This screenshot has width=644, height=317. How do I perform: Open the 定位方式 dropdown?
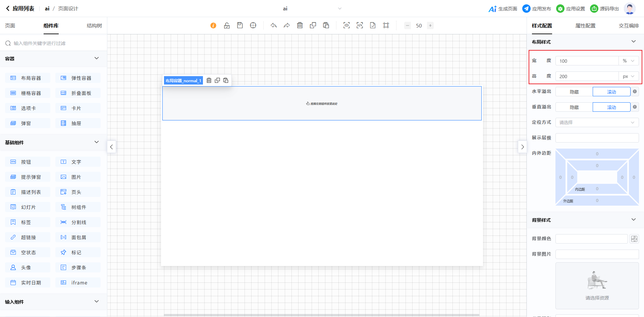(x=597, y=122)
